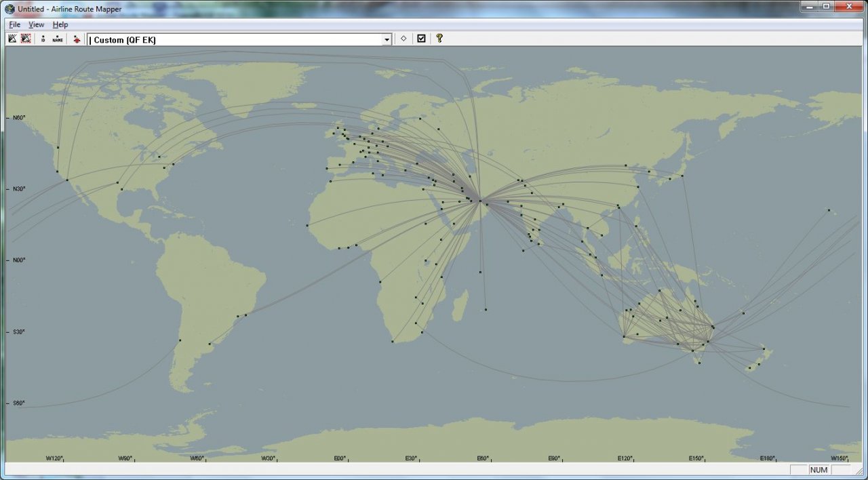Click the Dubai hub airport dot on map
868x480 pixels.
coord(480,201)
